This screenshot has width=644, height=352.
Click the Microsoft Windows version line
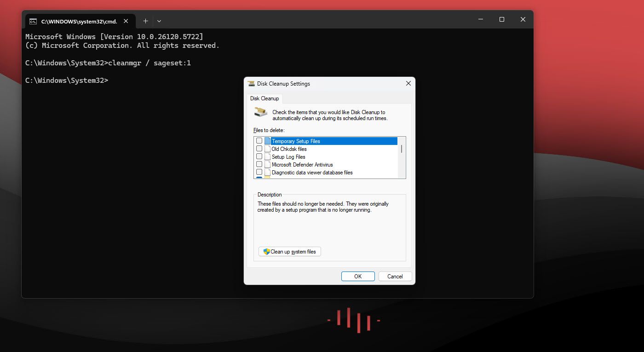114,37
